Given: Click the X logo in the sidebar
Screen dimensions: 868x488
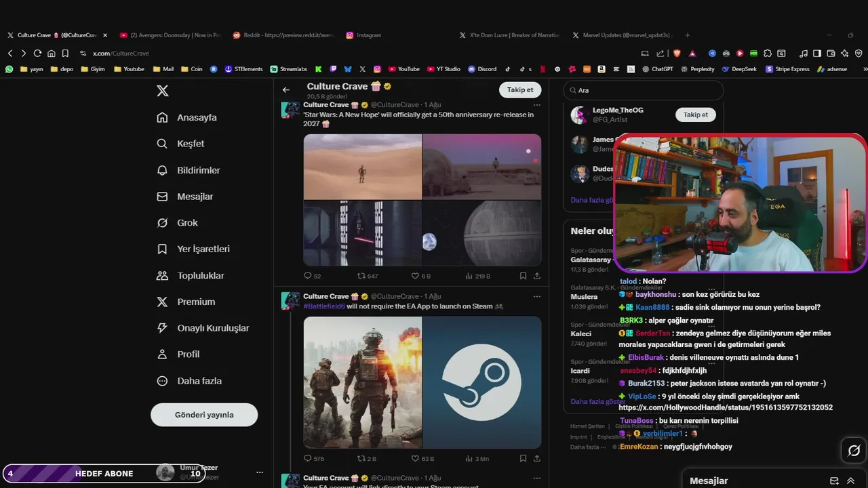Looking at the screenshot, I should click(163, 91).
